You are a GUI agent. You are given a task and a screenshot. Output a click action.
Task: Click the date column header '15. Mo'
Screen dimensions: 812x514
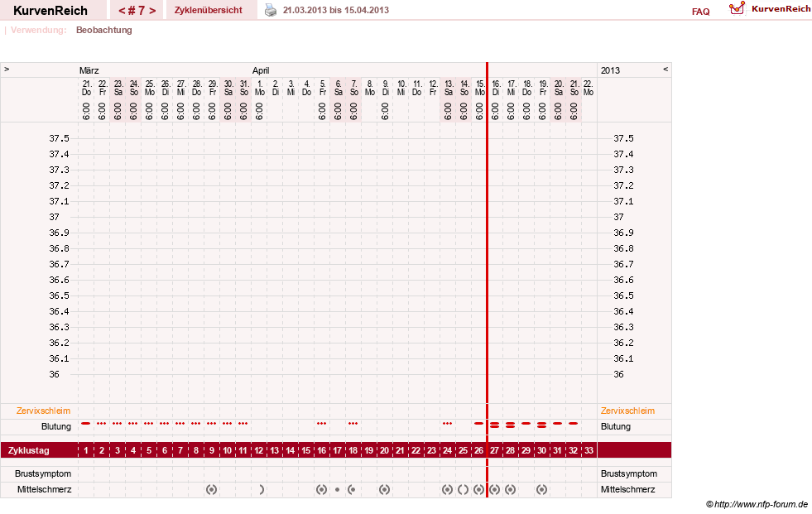click(480, 88)
